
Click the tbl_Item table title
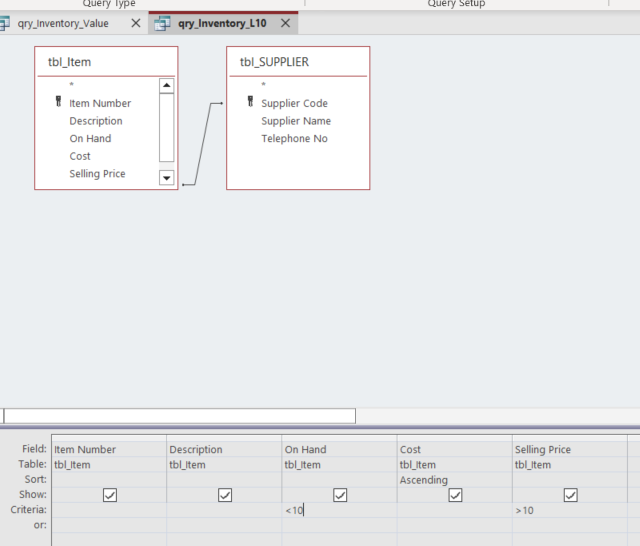[x=69, y=62]
